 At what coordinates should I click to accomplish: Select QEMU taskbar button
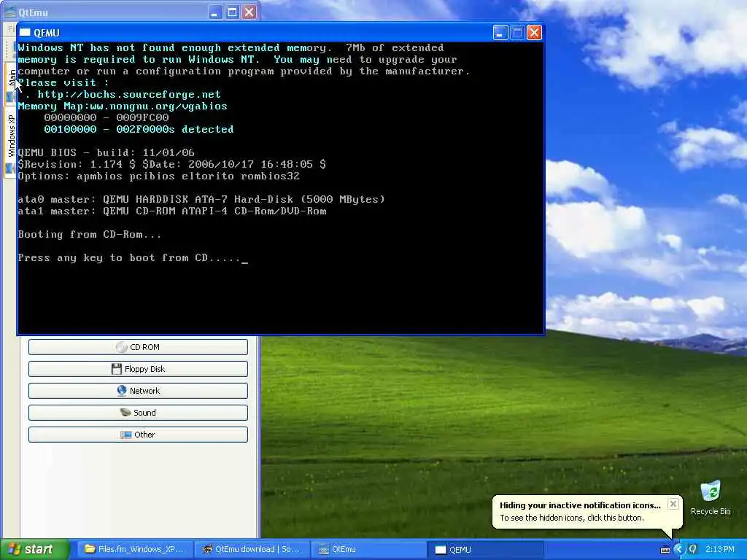point(486,549)
